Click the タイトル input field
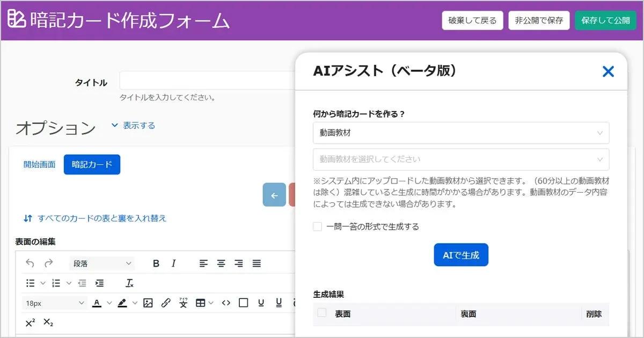The width and height of the screenshot is (644, 338). click(x=204, y=79)
